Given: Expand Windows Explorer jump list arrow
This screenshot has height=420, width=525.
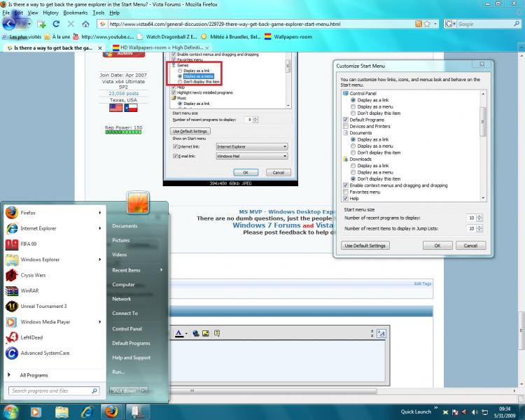Looking at the screenshot, I should point(100,260).
